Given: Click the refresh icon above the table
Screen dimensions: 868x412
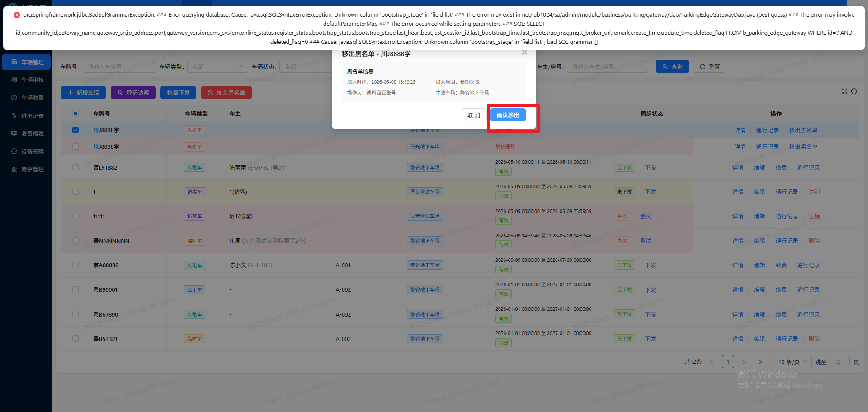Looking at the screenshot, I should click(x=854, y=91).
